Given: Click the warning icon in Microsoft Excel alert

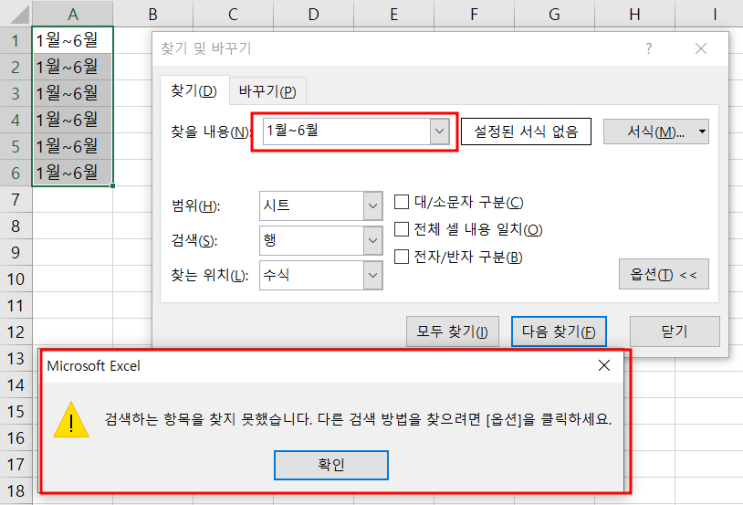Looking at the screenshot, I should (71, 420).
